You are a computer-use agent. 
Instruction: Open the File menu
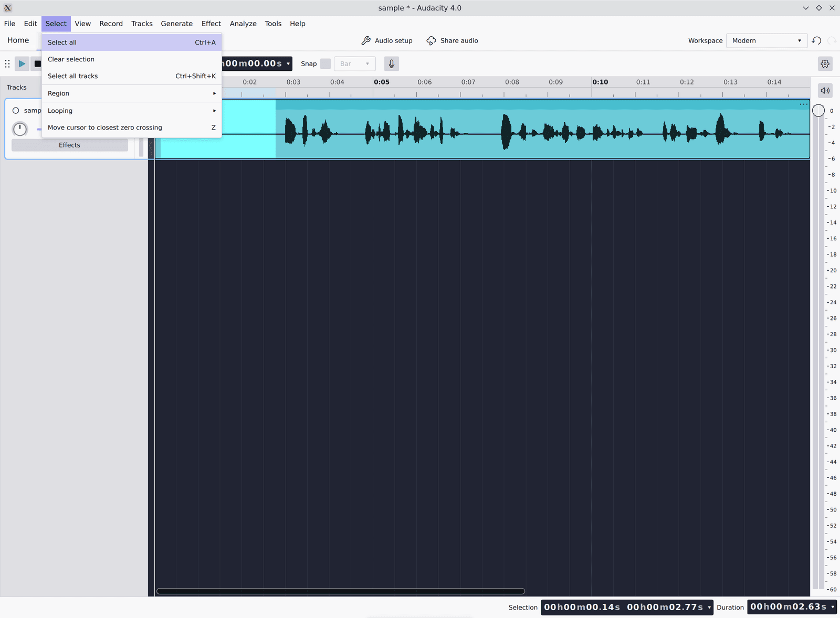10,24
